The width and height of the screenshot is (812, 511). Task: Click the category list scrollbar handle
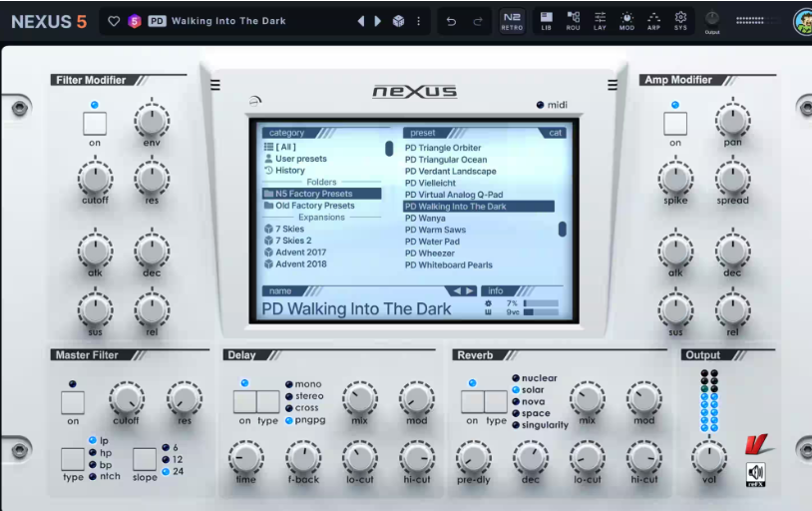coord(389,149)
